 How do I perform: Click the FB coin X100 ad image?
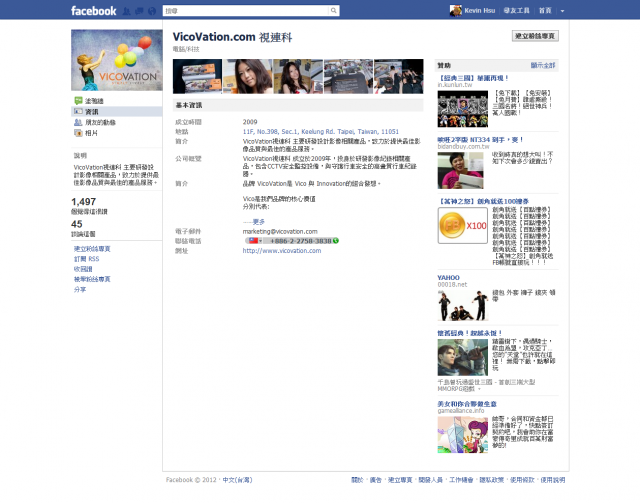point(462,225)
